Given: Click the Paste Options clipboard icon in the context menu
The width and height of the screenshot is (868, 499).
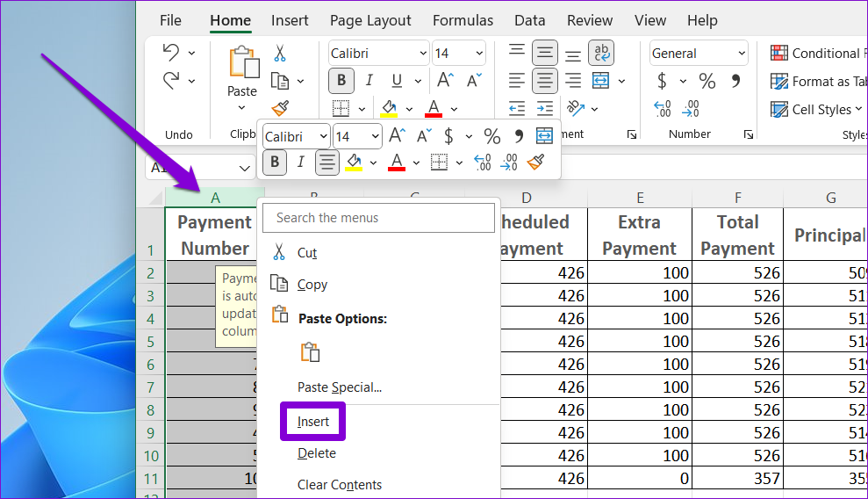Looking at the screenshot, I should click(310, 352).
